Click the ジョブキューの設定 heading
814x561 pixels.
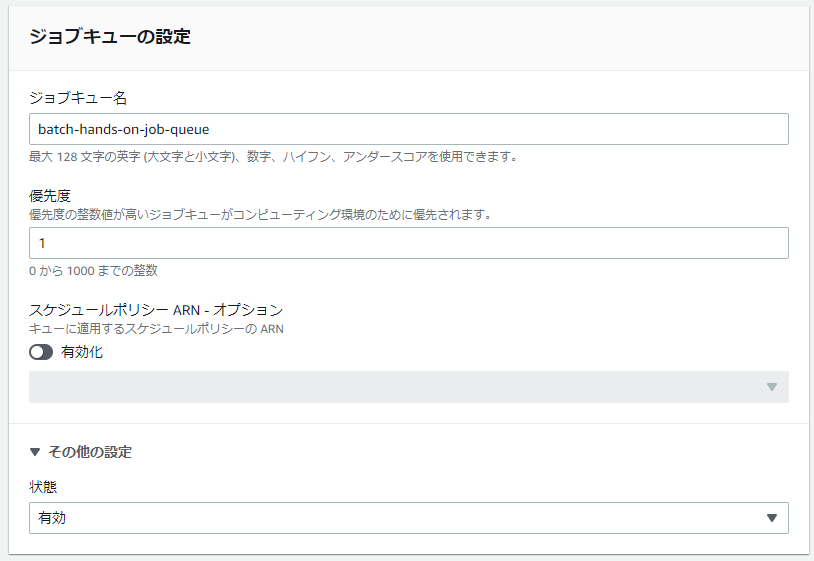(110, 36)
